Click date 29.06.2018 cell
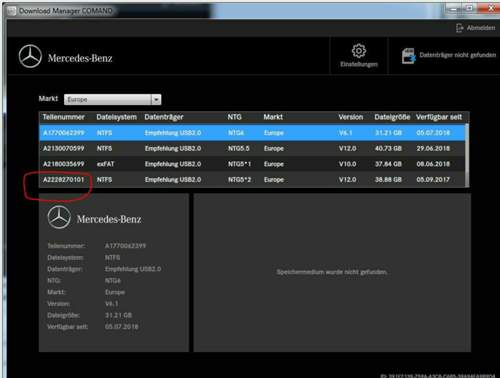 [433, 148]
